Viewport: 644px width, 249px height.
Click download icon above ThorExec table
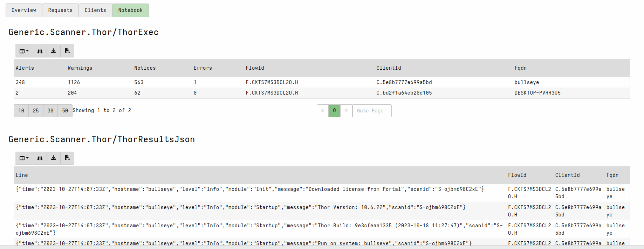[54, 51]
